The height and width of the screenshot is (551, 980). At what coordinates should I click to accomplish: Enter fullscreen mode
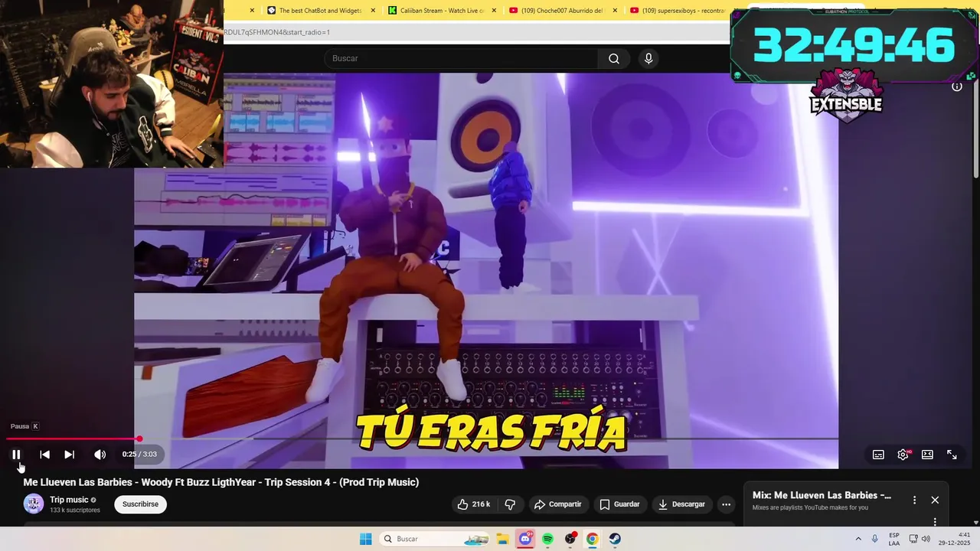[x=952, y=455]
